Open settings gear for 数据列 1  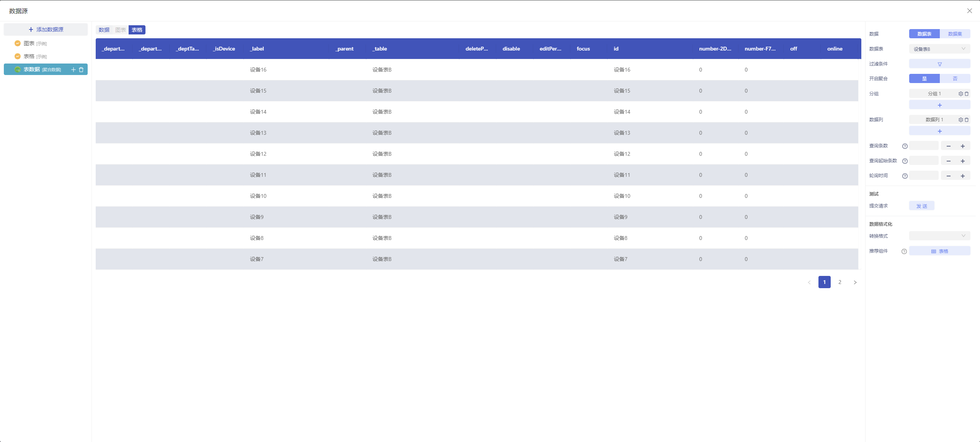pyautogui.click(x=960, y=120)
